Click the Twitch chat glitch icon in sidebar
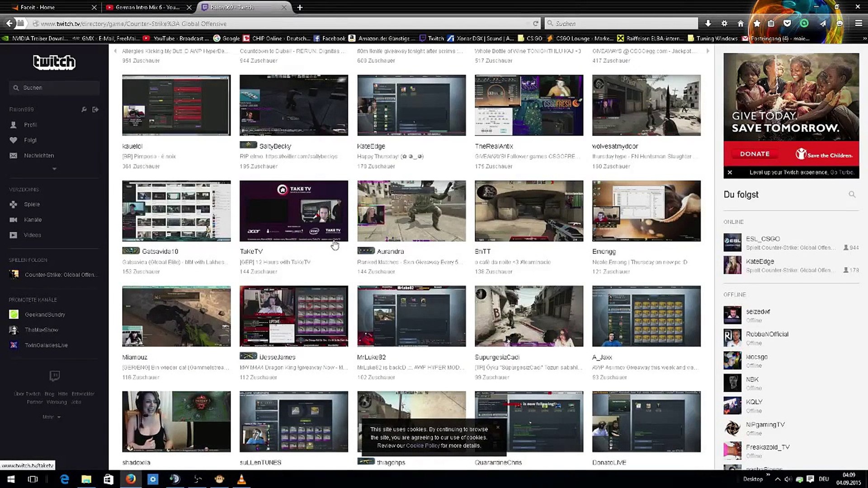 pos(54,376)
